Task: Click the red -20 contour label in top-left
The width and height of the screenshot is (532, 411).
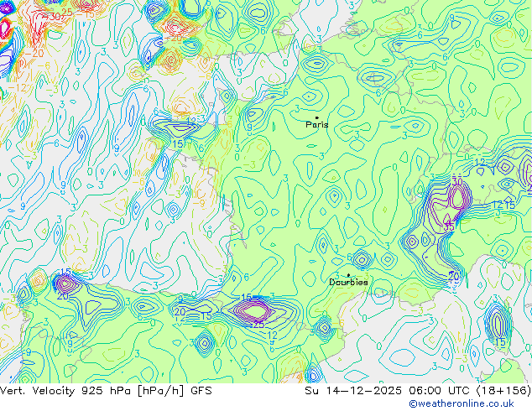Action: coord(34,53)
